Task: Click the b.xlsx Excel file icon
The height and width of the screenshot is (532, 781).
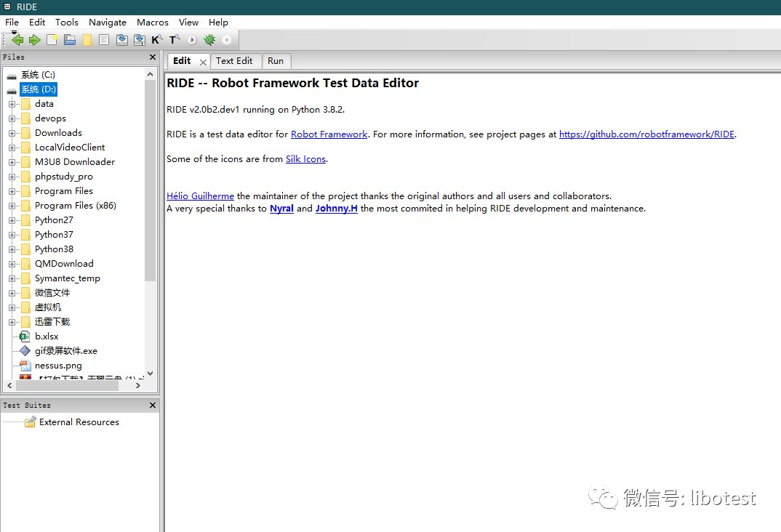Action: point(25,336)
